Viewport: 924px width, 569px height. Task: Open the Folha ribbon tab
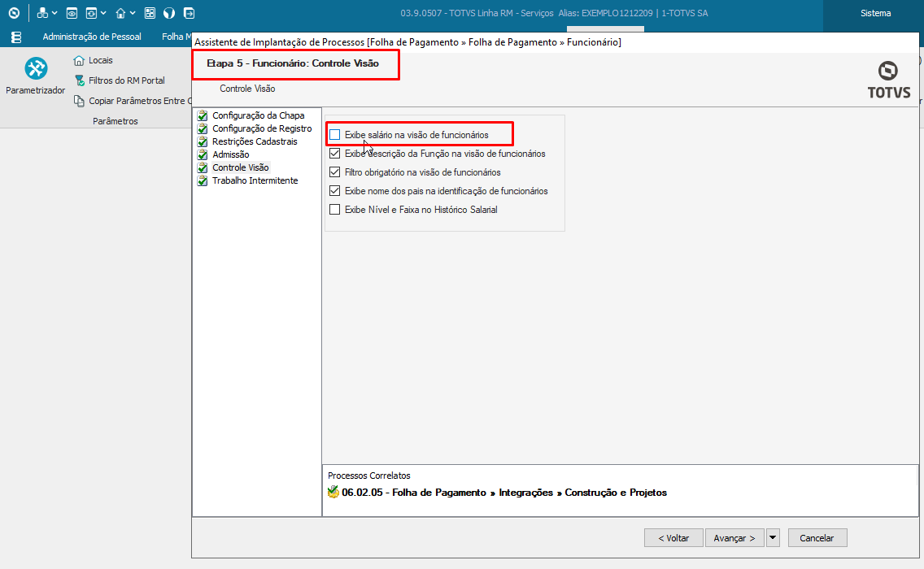coord(177,37)
